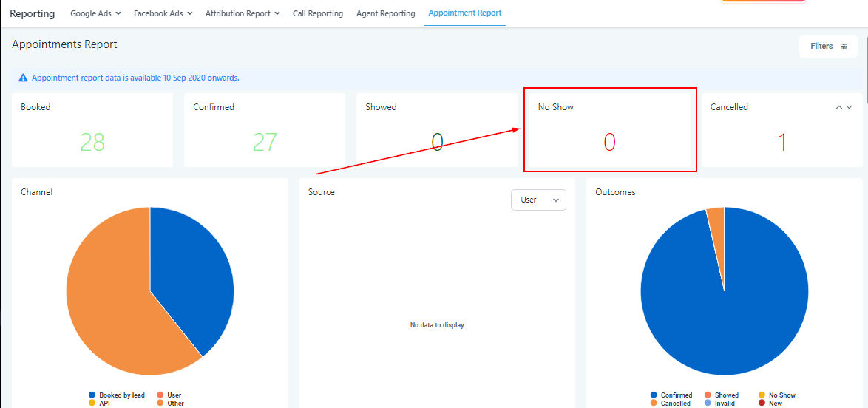Click the filter sliders icon
Viewport: 868px width, 408px height.
pyautogui.click(x=844, y=46)
